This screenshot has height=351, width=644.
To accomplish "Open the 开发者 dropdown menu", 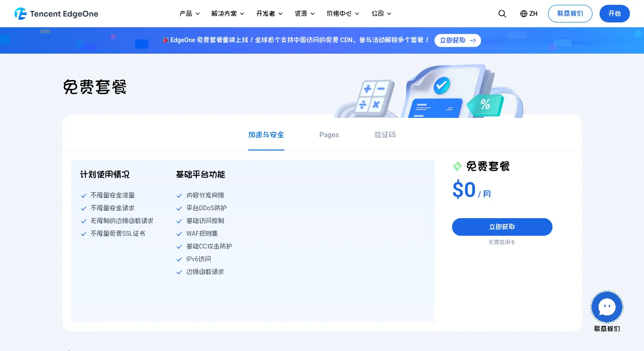I will [x=269, y=14].
